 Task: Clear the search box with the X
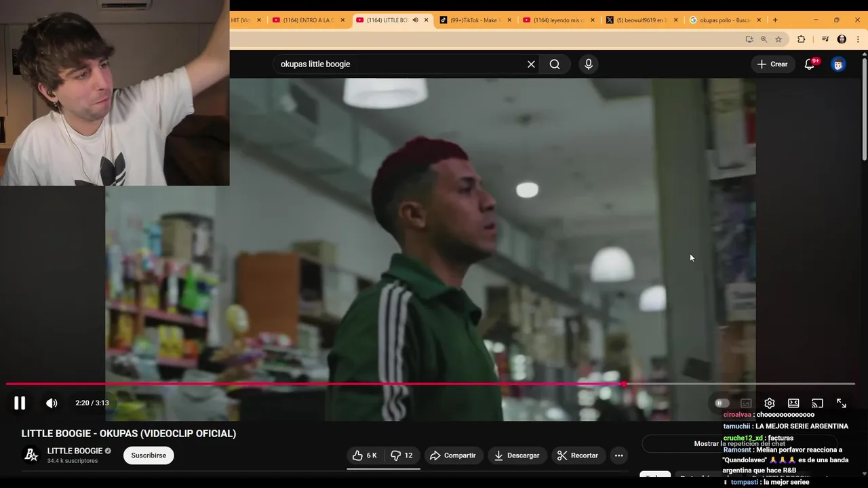(x=531, y=64)
